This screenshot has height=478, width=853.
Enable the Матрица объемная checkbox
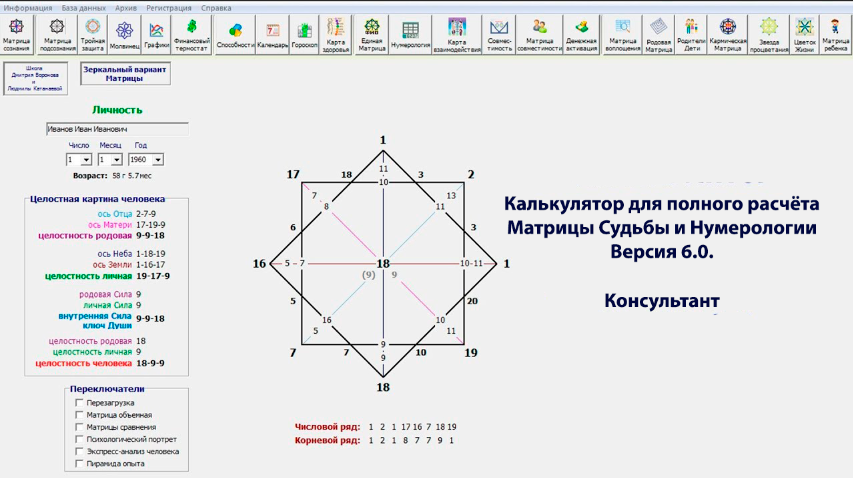(79, 415)
